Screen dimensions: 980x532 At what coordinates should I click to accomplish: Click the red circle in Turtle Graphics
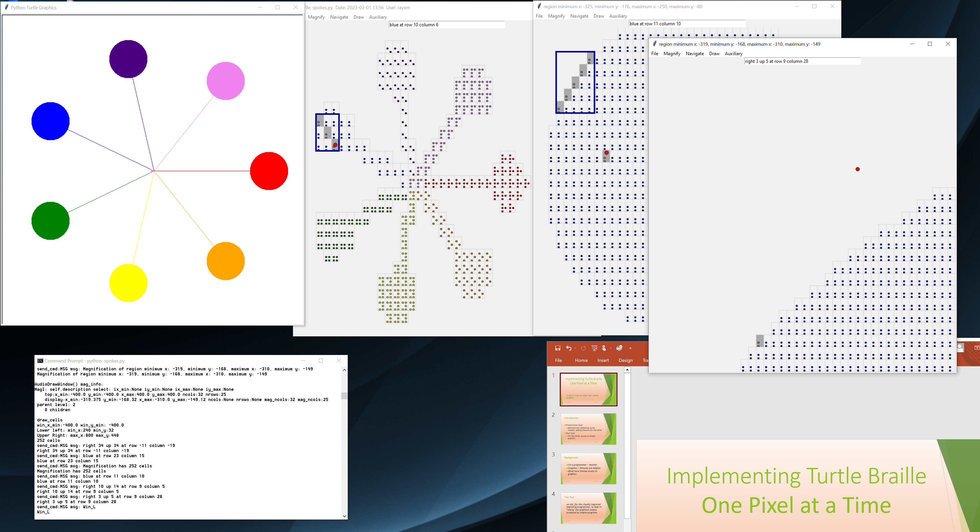[269, 171]
